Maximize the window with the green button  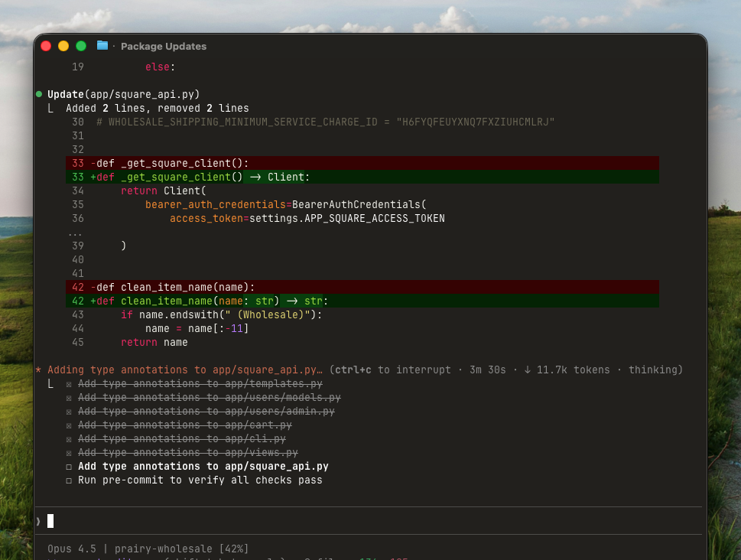[81, 46]
